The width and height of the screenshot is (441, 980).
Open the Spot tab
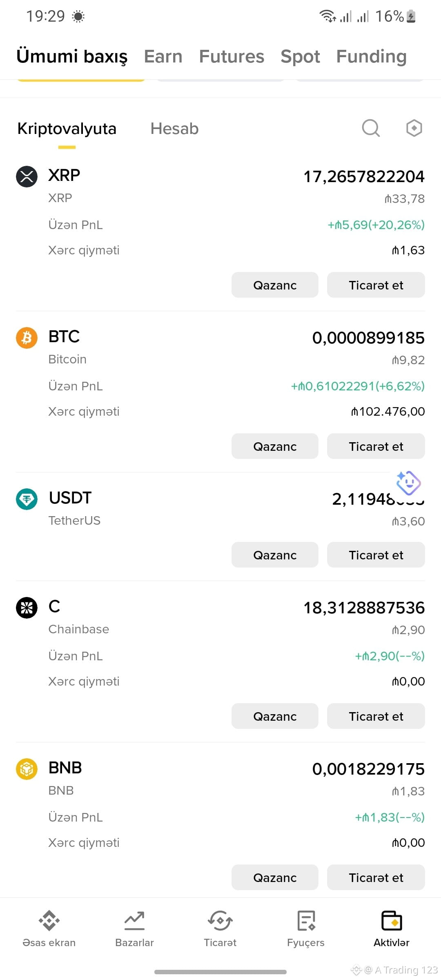click(300, 56)
